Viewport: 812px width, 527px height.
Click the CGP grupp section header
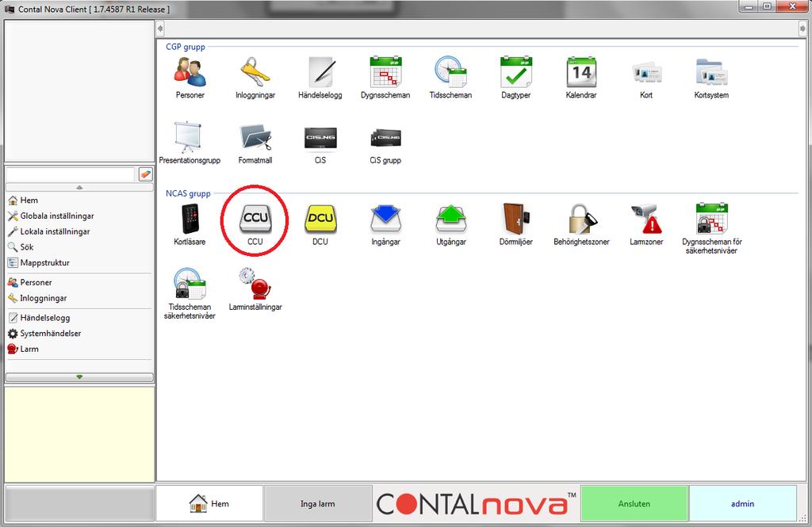[186, 47]
